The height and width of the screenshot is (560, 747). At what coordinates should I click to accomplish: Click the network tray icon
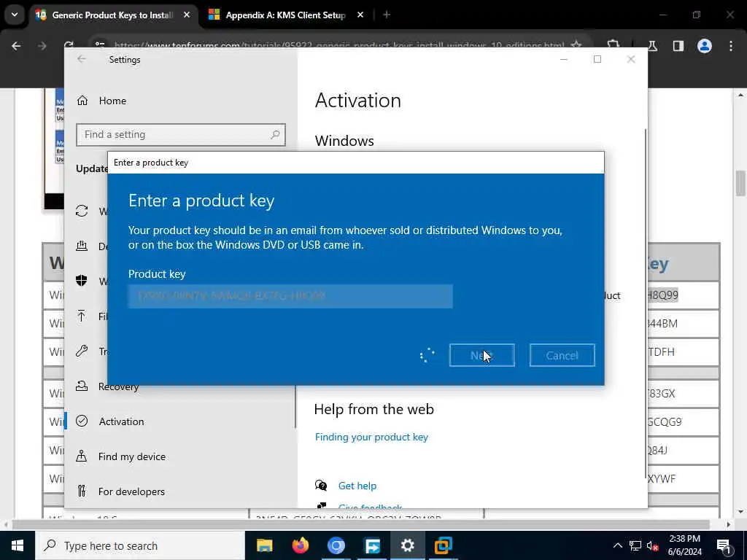(x=635, y=545)
